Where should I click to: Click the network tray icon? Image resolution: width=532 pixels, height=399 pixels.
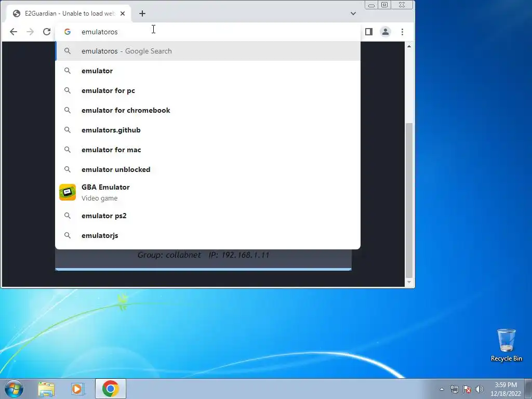[x=454, y=389]
